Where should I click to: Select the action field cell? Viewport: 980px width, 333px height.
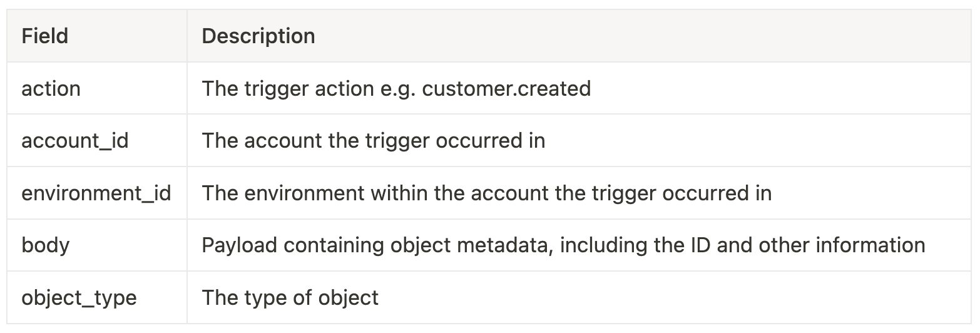(51, 89)
